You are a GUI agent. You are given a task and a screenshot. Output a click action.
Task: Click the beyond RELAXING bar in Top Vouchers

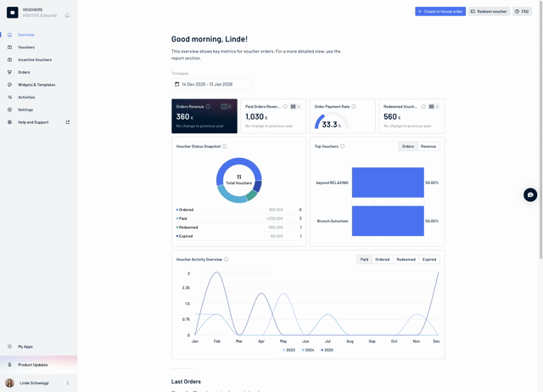(388, 182)
